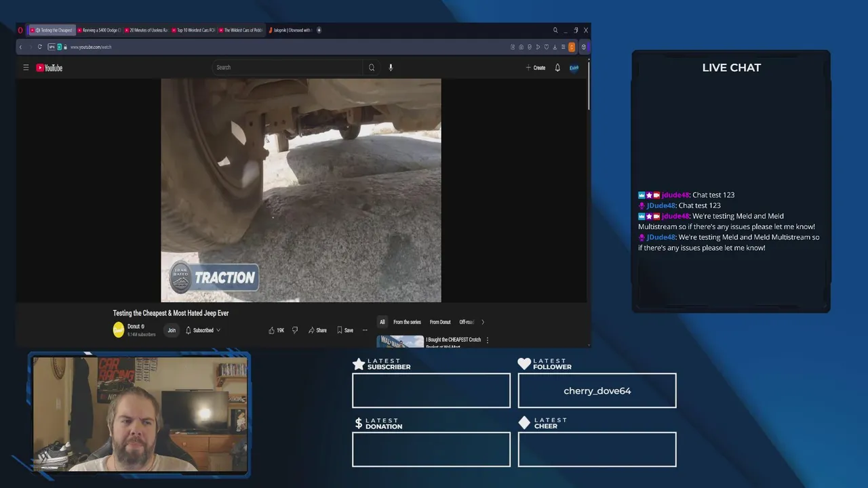Open the extensions cube icon at toolbar end

583,47
